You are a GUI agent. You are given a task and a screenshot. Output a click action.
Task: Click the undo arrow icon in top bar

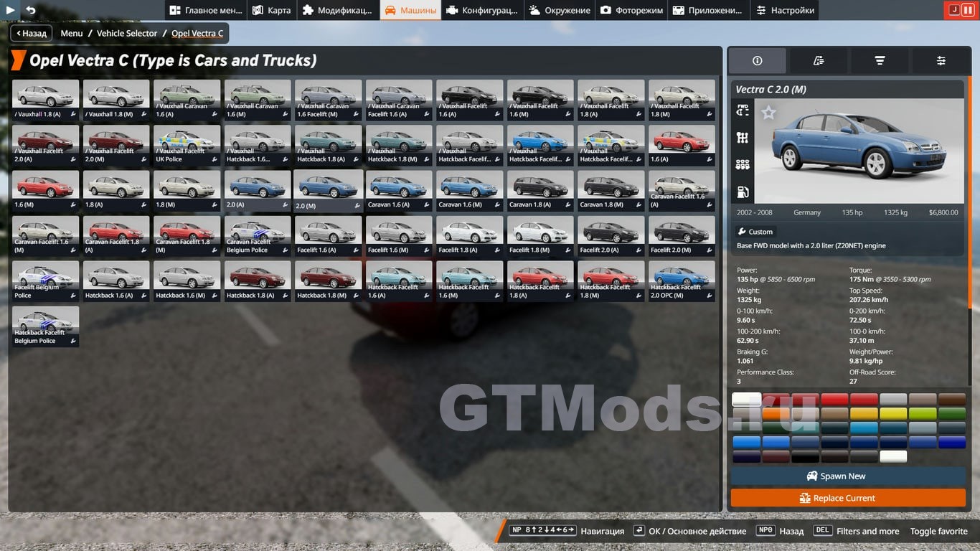30,10
